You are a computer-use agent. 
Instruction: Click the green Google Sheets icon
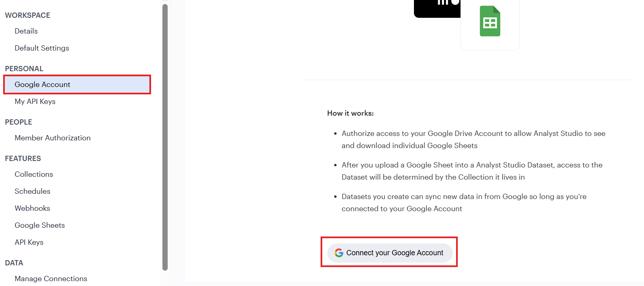coord(490,21)
